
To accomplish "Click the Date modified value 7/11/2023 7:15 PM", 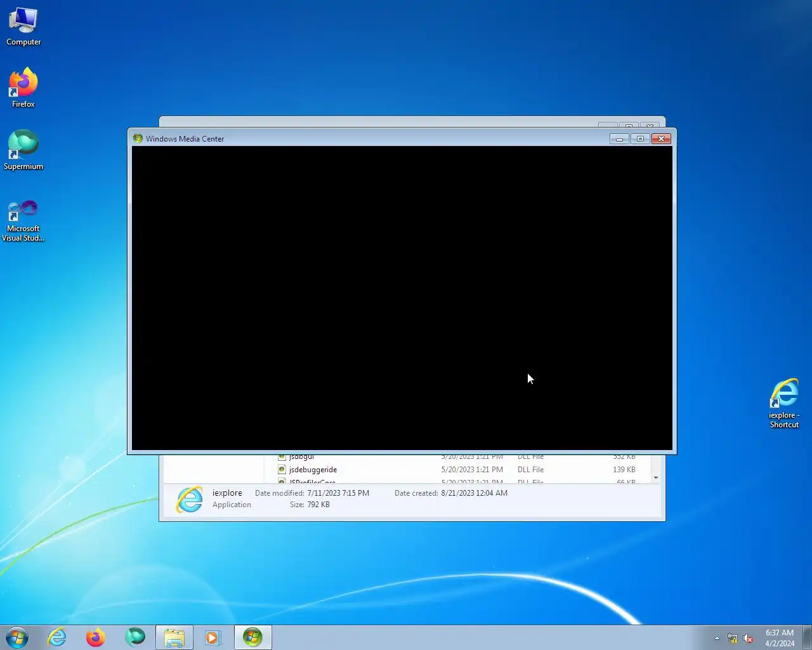I will [338, 493].
